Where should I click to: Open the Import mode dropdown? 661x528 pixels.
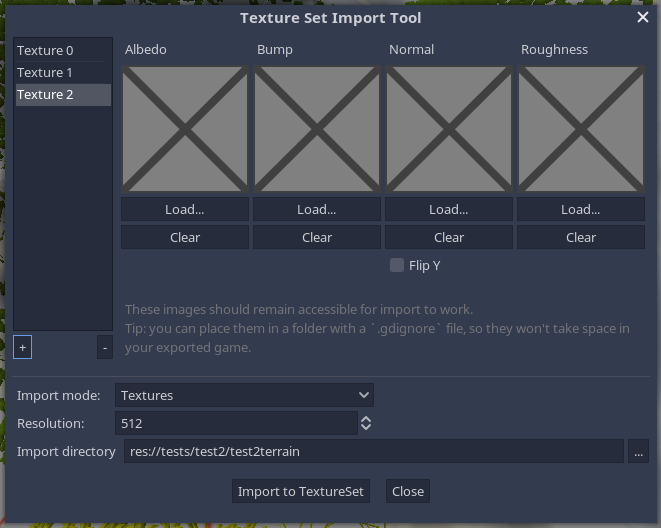245,395
